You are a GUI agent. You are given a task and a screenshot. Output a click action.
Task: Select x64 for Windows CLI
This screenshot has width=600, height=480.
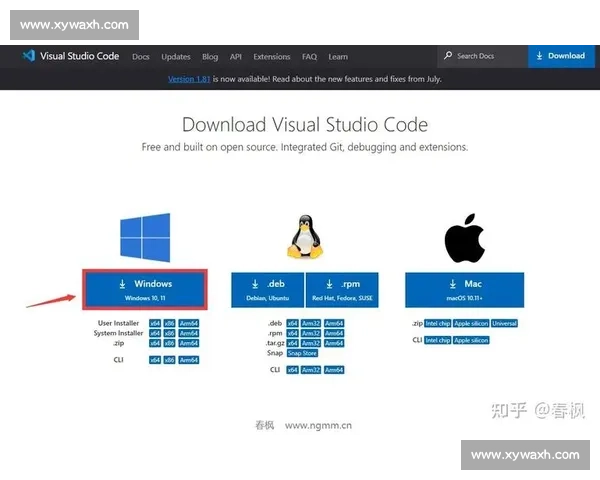click(x=155, y=360)
